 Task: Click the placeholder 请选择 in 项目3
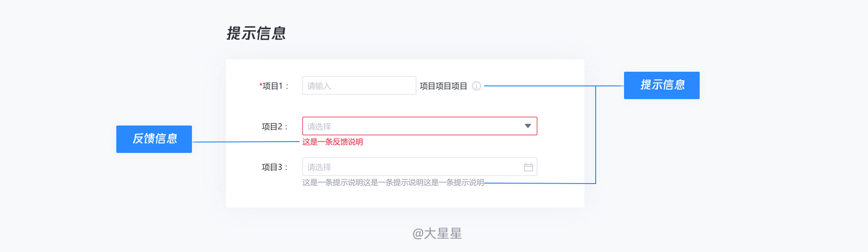coord(319,167)
